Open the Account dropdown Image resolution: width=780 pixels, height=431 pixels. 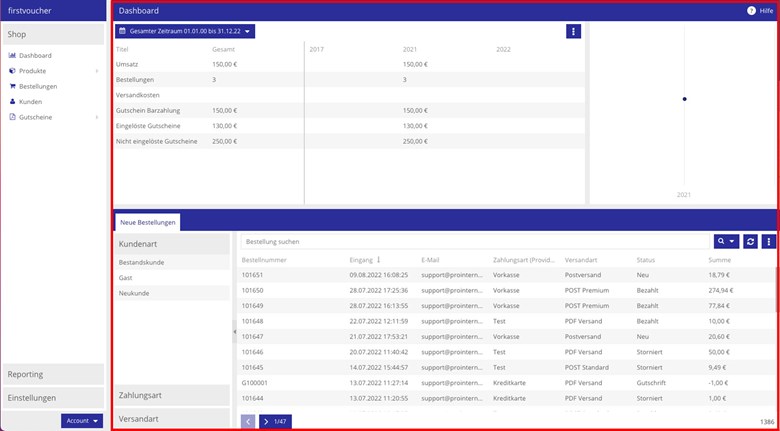(x=82, y=421)
